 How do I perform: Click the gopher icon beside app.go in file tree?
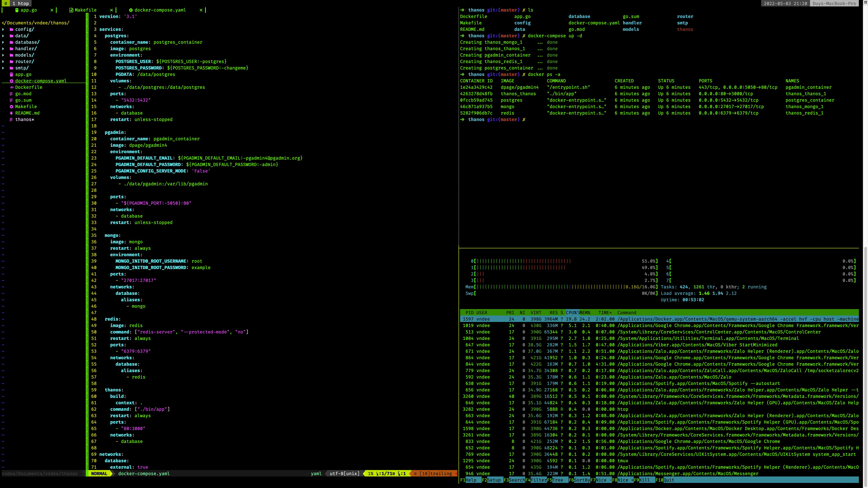12,74
